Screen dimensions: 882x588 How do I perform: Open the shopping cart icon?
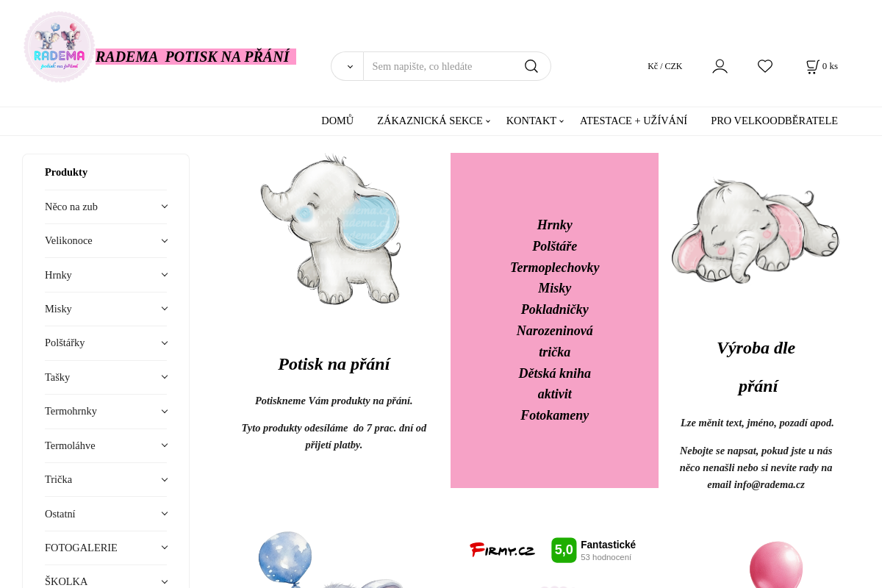pos(812,66)
